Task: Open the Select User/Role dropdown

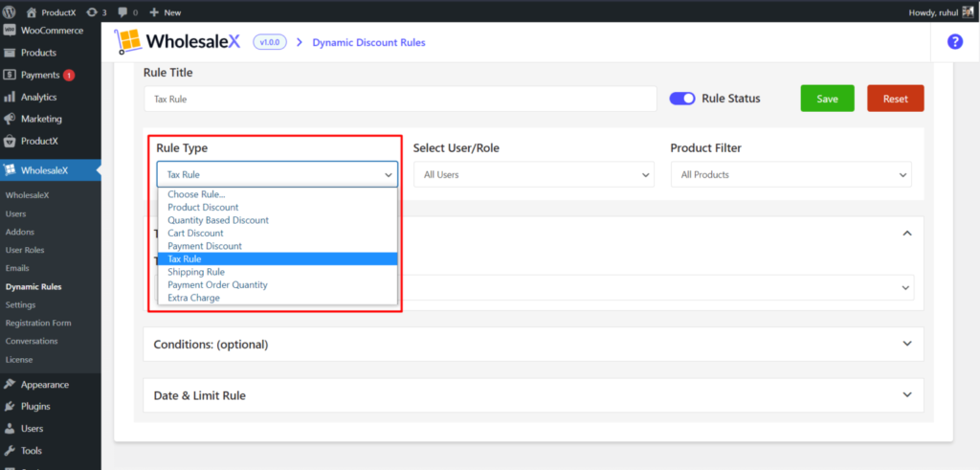Action: [534, 174]
